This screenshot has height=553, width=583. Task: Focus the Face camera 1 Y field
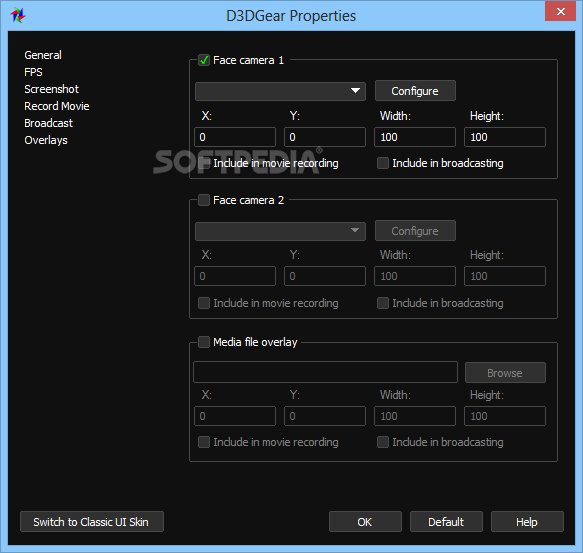click(x=325, y=137)
